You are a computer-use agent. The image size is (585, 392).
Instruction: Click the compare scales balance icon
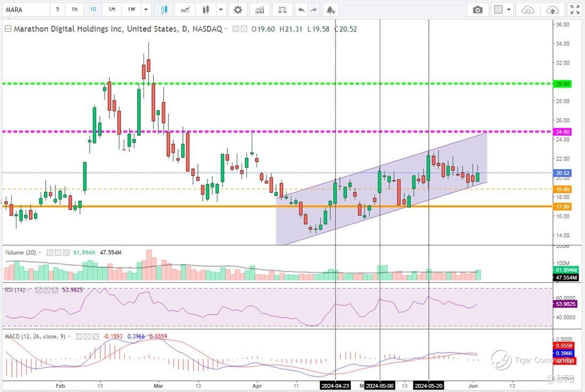283,10
